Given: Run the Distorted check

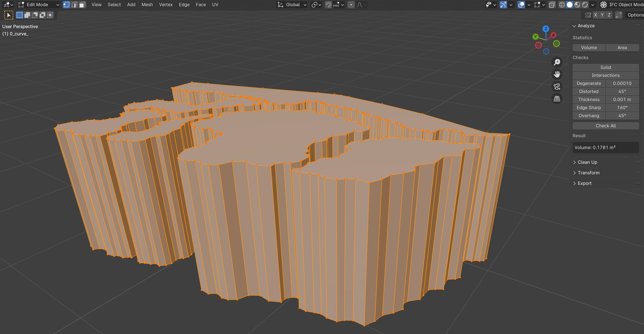Looking at the screenshot, I should [x=589, y=91].
